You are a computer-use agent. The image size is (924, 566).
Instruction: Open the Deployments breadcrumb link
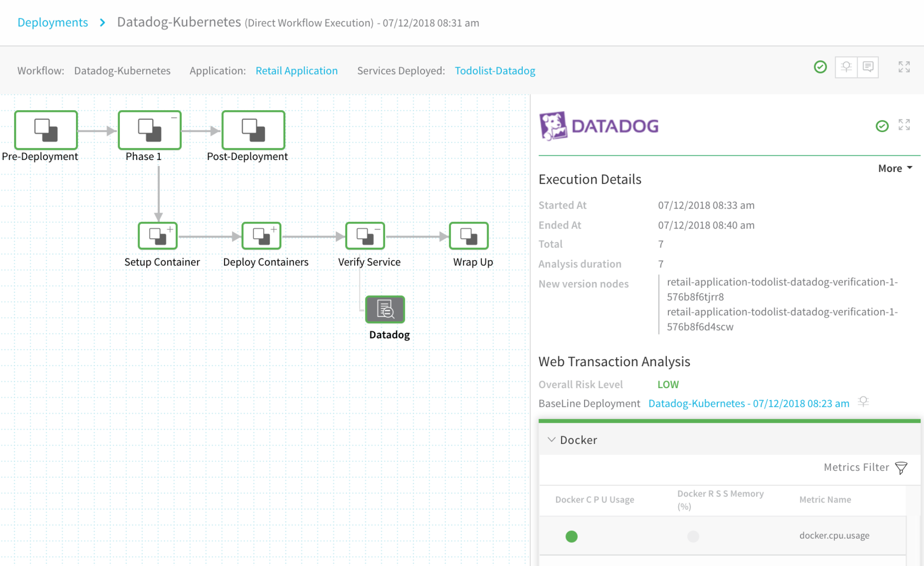click(x=53, y=22)
